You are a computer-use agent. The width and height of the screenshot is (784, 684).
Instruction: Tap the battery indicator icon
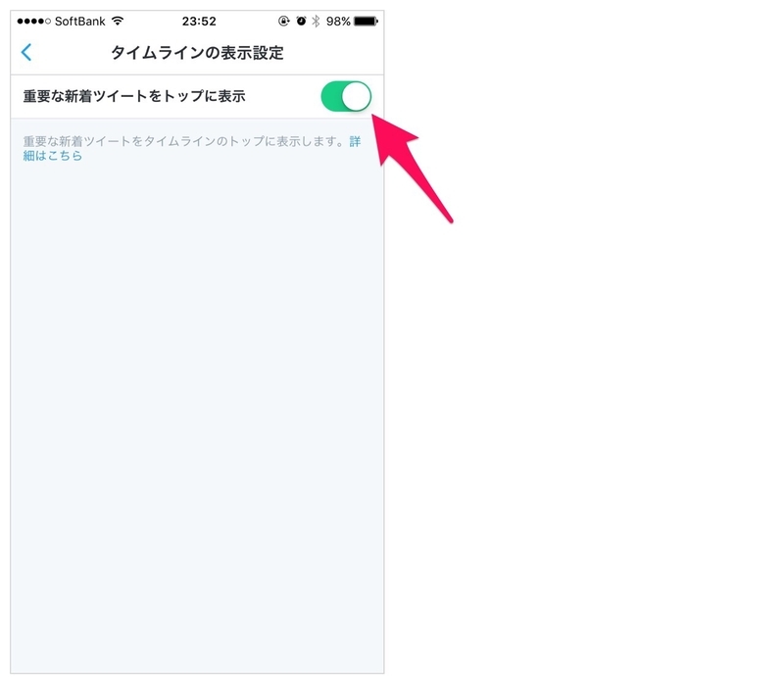pyautogui.click(x=366, y=21)
